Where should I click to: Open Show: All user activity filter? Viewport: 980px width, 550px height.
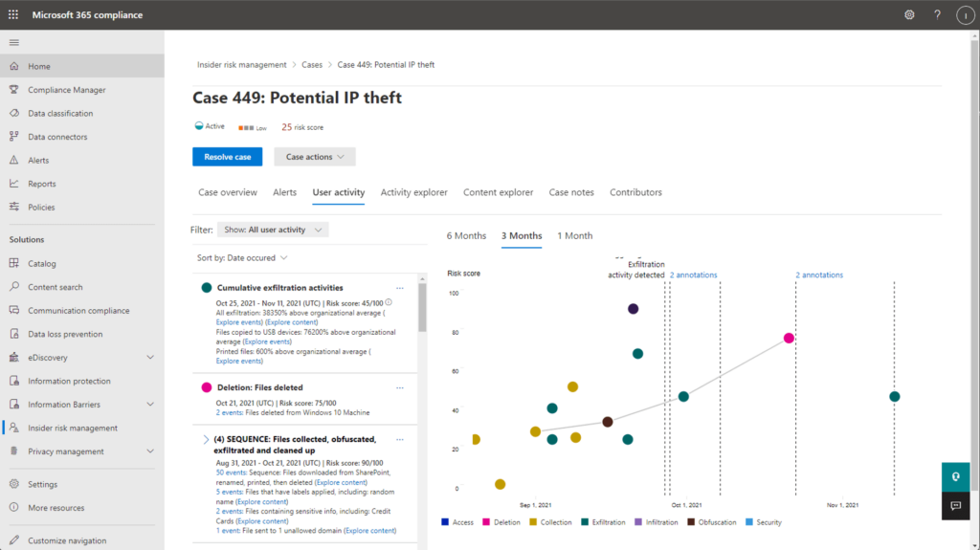point(273,230)
